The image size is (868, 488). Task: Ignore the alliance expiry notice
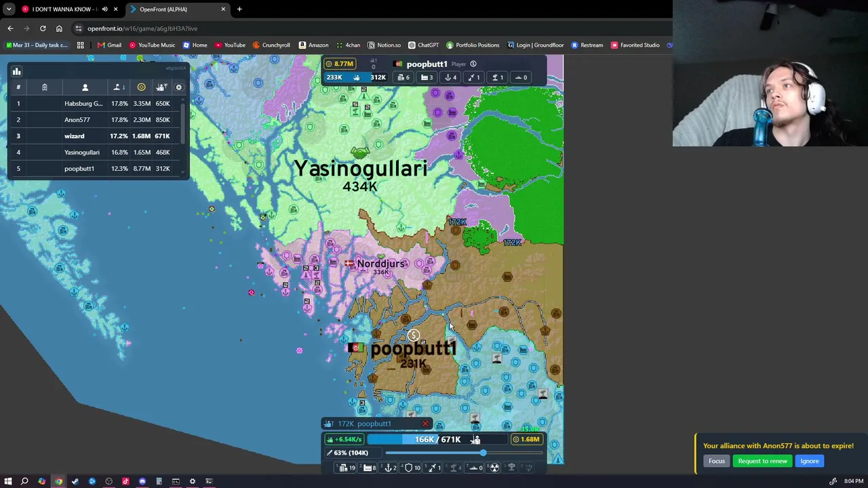(x=810, y=461)
